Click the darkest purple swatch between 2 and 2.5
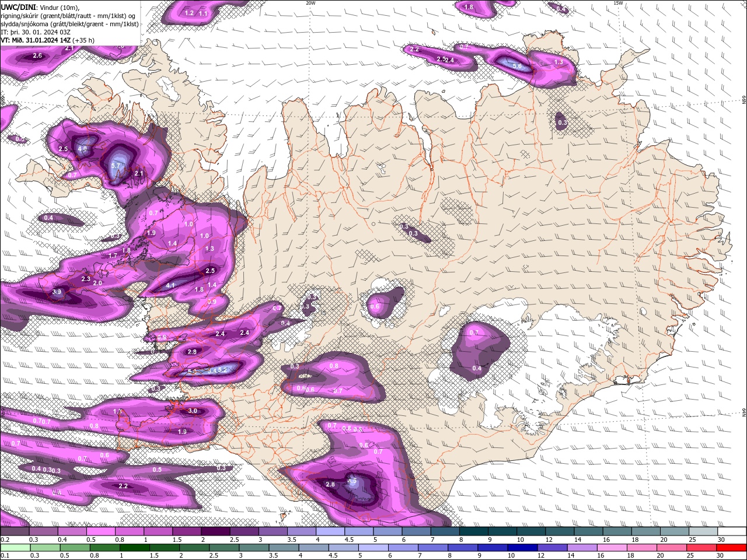 (x=215, y=531)
